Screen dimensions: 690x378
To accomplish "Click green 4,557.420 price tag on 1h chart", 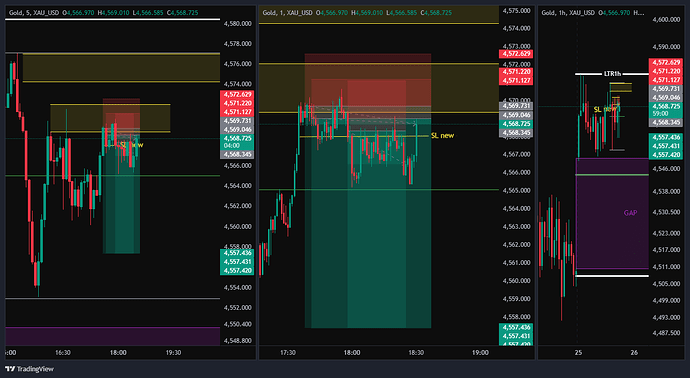I will tap(666, 155).
